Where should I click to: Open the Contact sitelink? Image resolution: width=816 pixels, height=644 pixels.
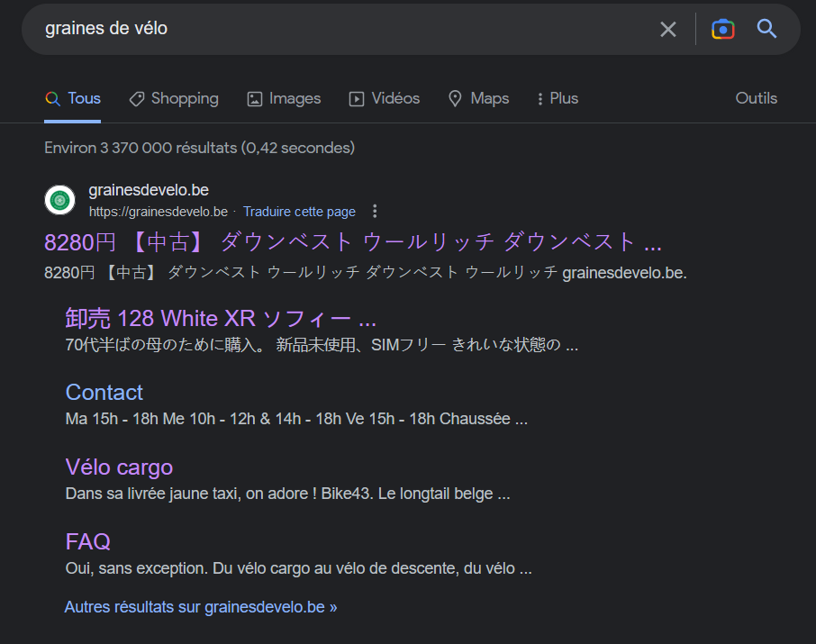(104, 393)
